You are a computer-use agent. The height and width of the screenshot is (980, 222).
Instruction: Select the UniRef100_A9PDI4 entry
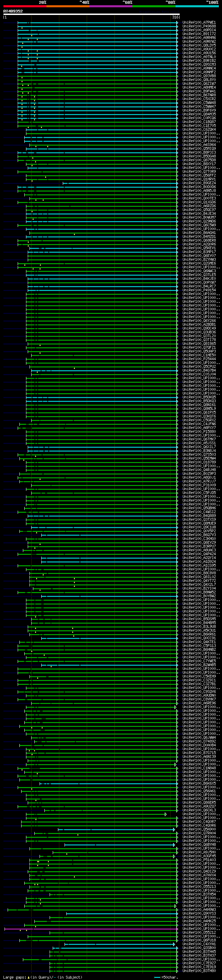[199, 30]
